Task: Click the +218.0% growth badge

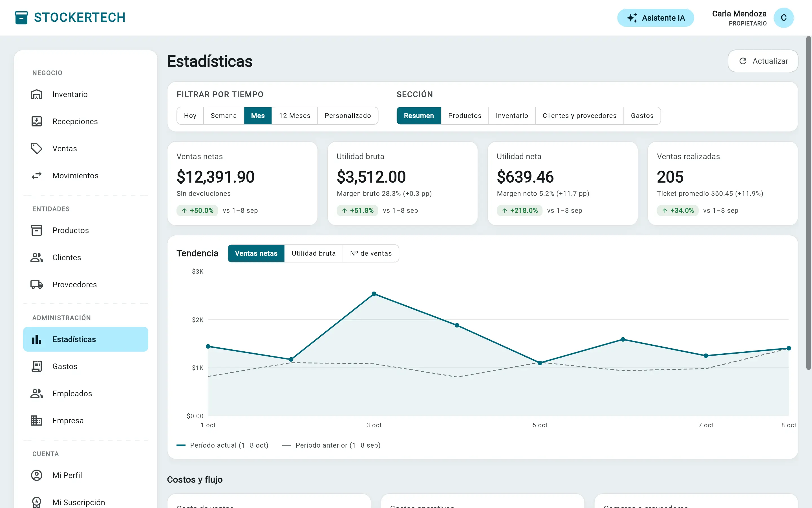Action: [x=519, y=211]
